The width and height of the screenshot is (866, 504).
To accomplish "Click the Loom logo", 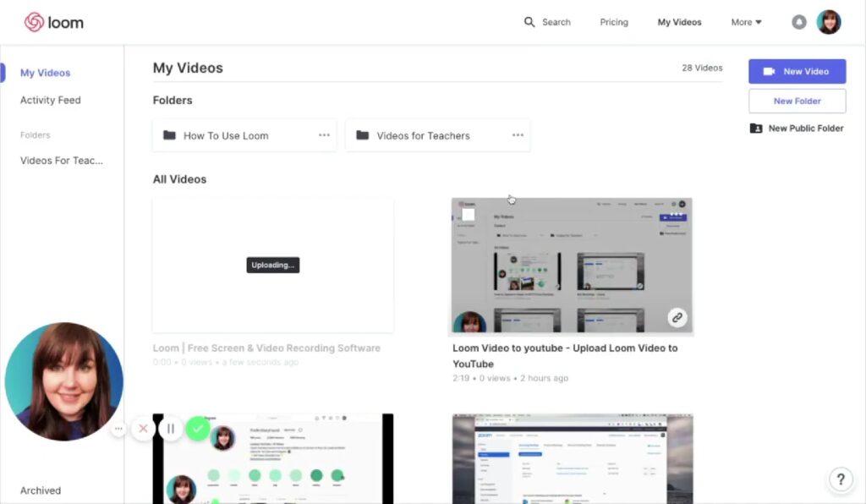I will tap(53, 22).
